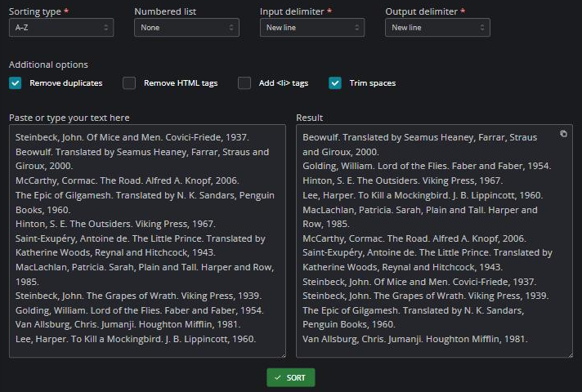Grab the input textarea resize handle
This screenshot has height=392, width=582.
pyautogui.click(x=284, y=355)
